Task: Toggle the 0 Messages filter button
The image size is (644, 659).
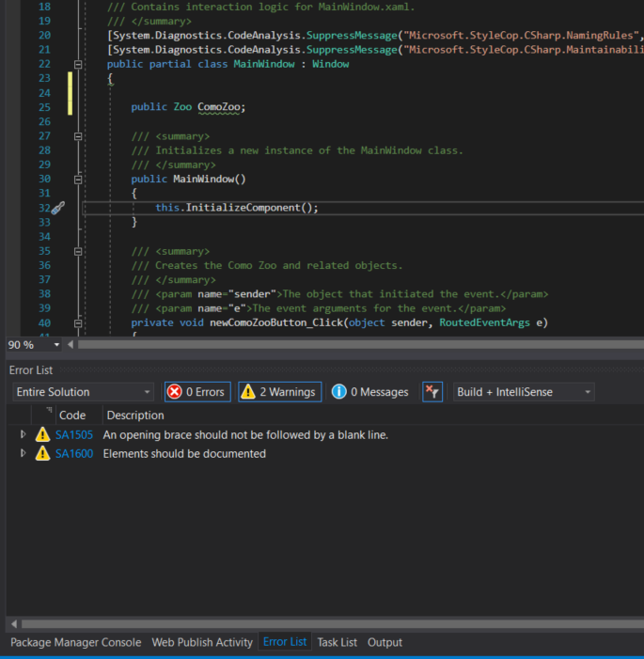Action: (x=369, y=392)
